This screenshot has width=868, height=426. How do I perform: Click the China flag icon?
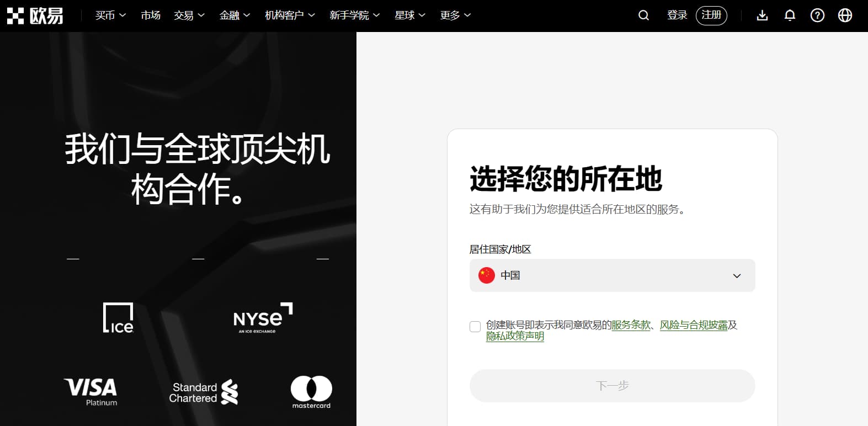point(486,275)
